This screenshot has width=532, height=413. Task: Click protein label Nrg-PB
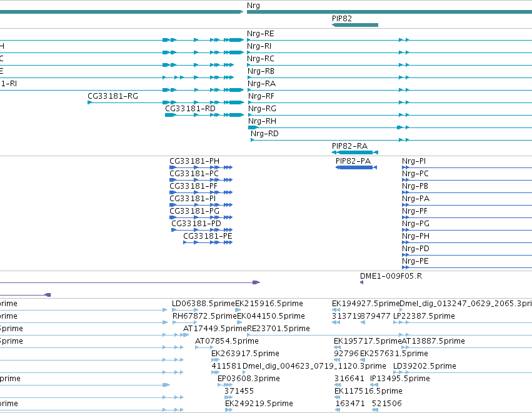point(414,186)
